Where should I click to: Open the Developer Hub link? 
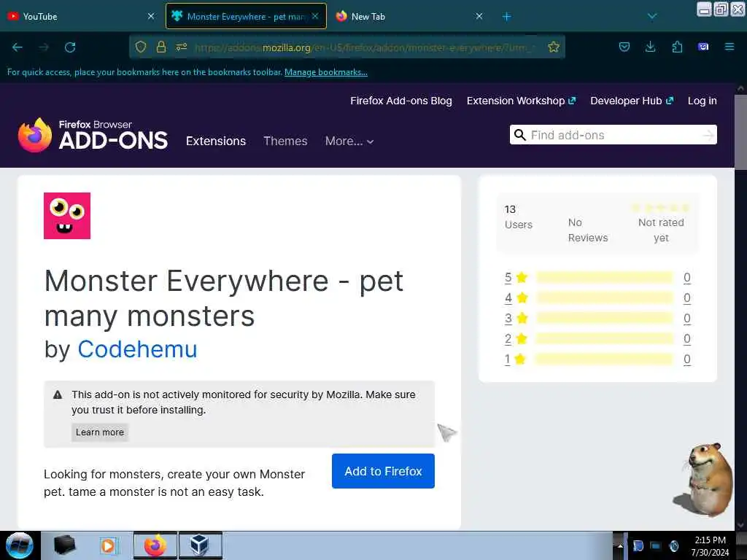click(632, 101)
